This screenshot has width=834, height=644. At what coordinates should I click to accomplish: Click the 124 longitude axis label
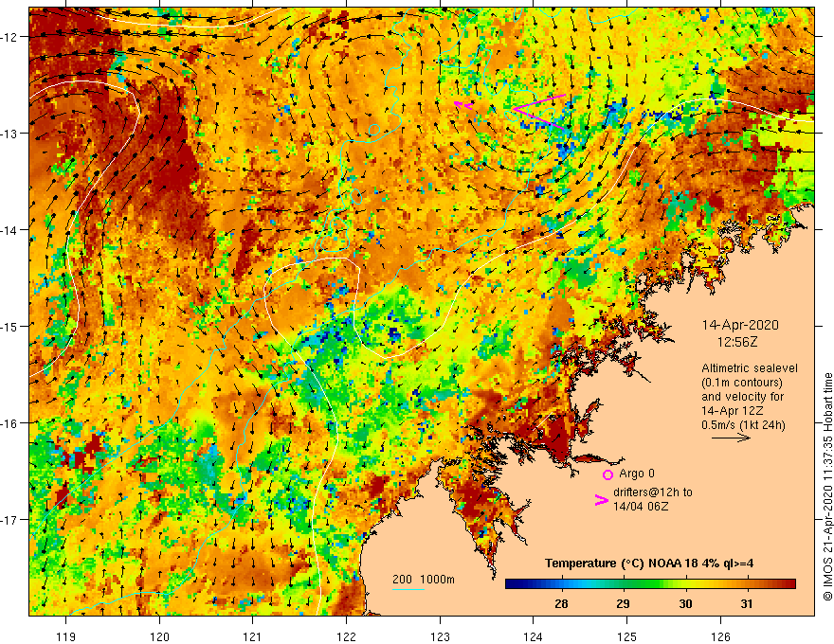click(533, 636)
